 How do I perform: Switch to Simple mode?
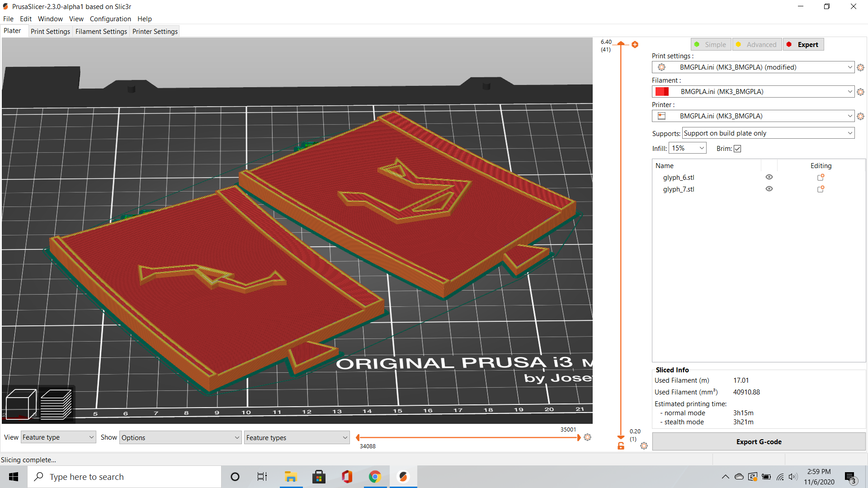click(711, 44)
